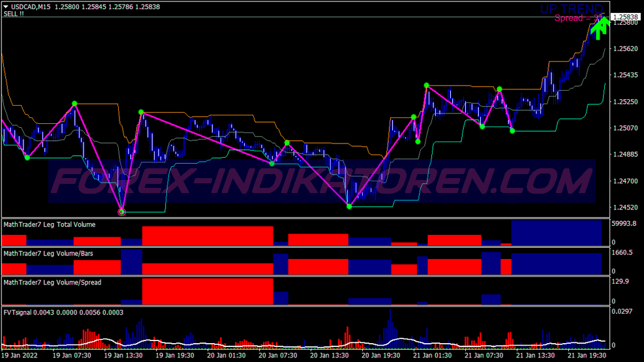Click the large blue rightmost Total Volume bar
This screenshot has width=644, height=362.
pyautogui.click(x=556, y=233)
